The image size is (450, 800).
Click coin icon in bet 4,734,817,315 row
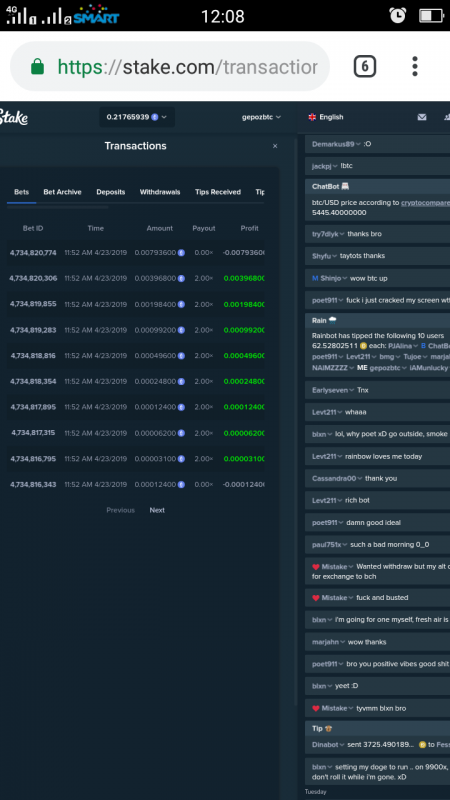[x=181, y=433]
